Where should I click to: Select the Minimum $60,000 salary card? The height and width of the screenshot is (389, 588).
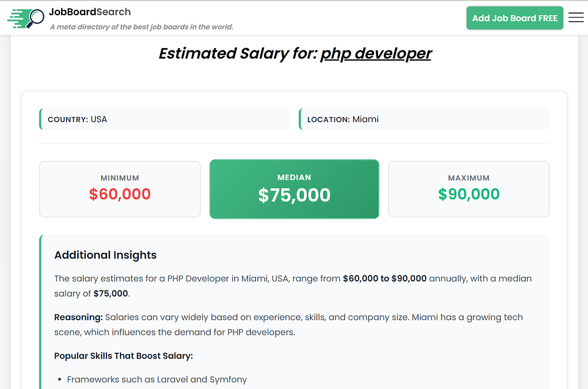120,189
